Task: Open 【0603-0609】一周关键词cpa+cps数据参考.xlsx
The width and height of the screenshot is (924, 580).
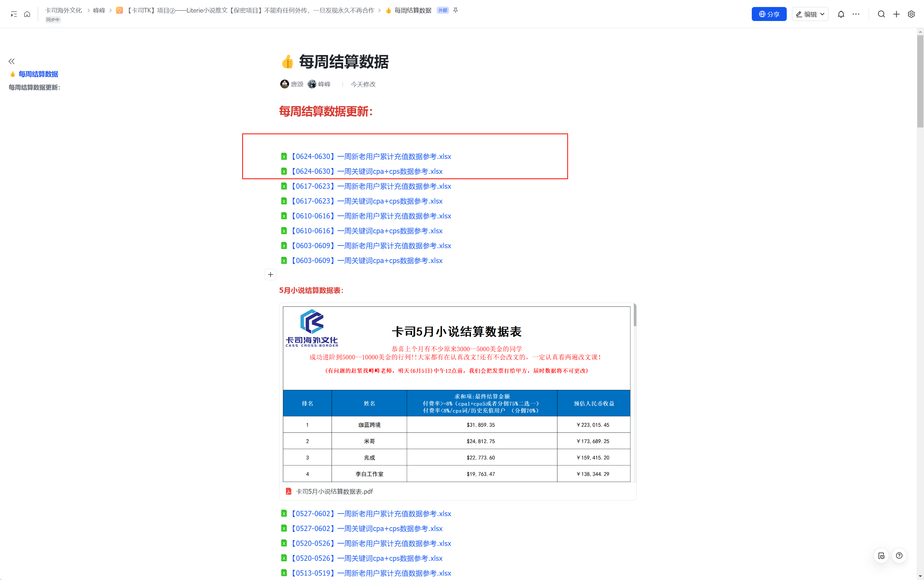Action: 366,260
